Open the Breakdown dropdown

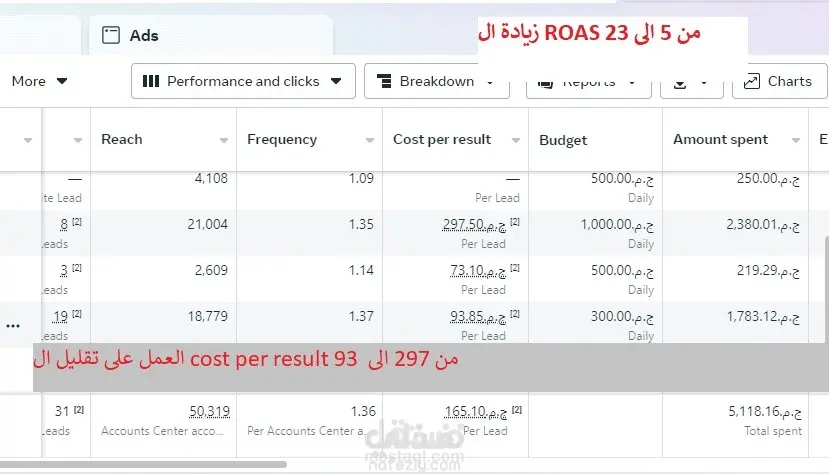coord(437,81)
